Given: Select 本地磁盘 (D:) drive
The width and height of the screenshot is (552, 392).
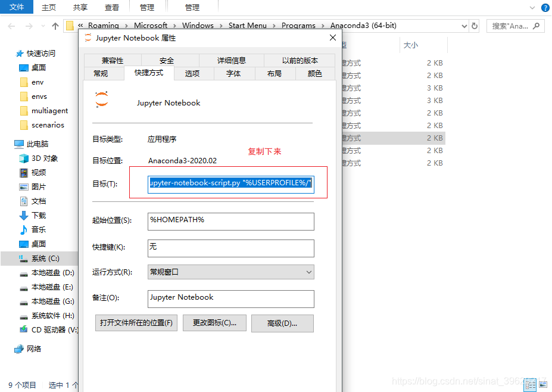Looking at the screenshot, I should pos(46,273).
